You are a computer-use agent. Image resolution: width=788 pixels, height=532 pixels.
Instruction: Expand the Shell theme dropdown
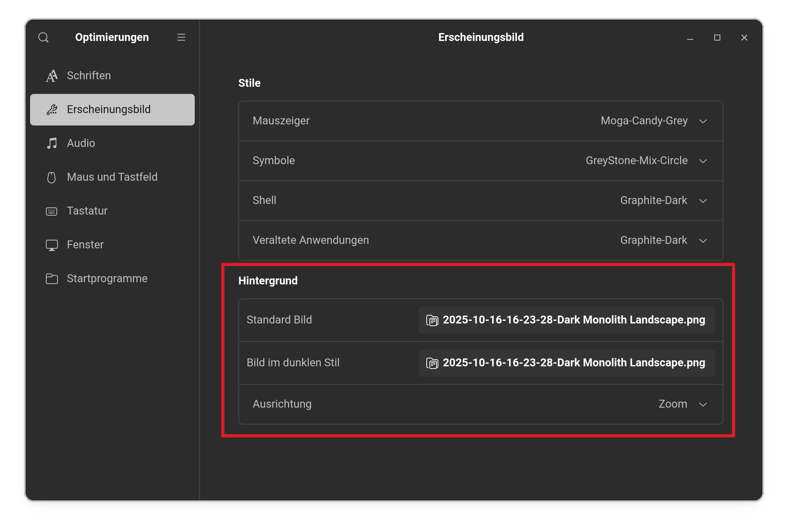tap(664, 201)
